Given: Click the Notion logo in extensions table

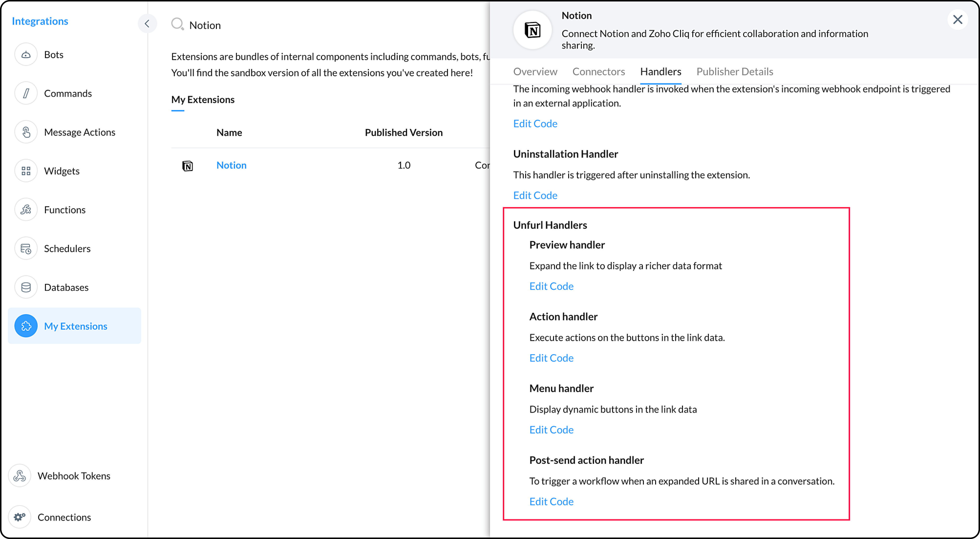Looking at the screenshot, I should [188, 166].
